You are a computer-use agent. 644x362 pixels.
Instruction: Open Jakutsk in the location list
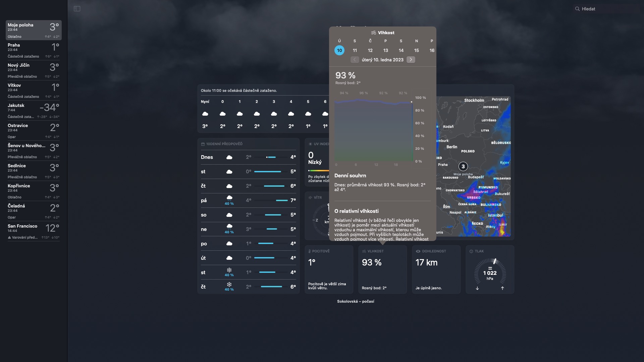click(33, 111)
